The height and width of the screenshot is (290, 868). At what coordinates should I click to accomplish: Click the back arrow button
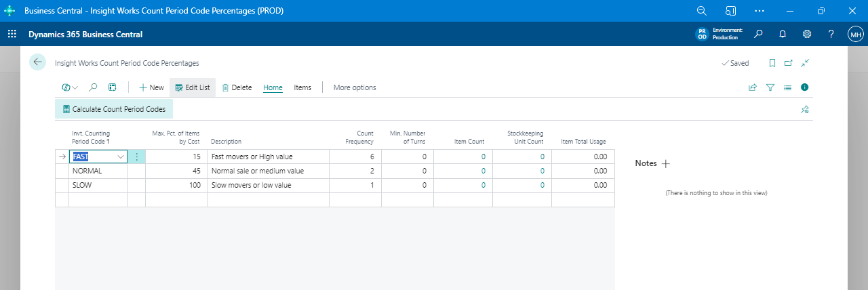[37, 62]
